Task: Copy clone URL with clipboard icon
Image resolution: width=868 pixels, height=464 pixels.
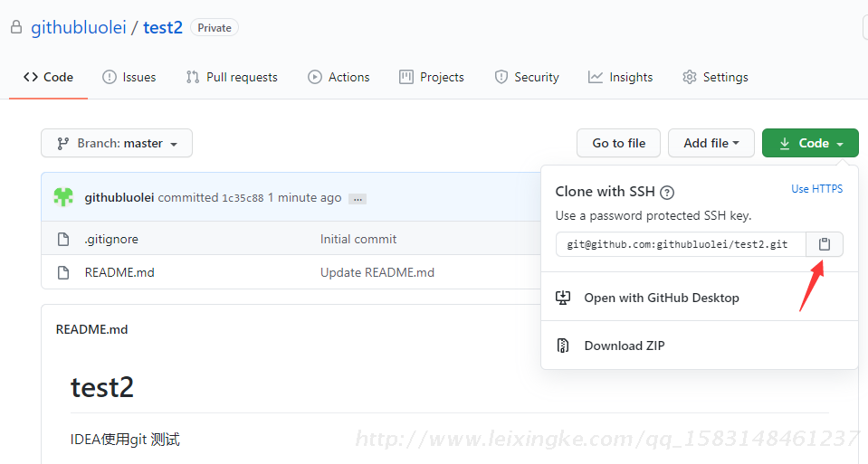Action: point(825,244)
